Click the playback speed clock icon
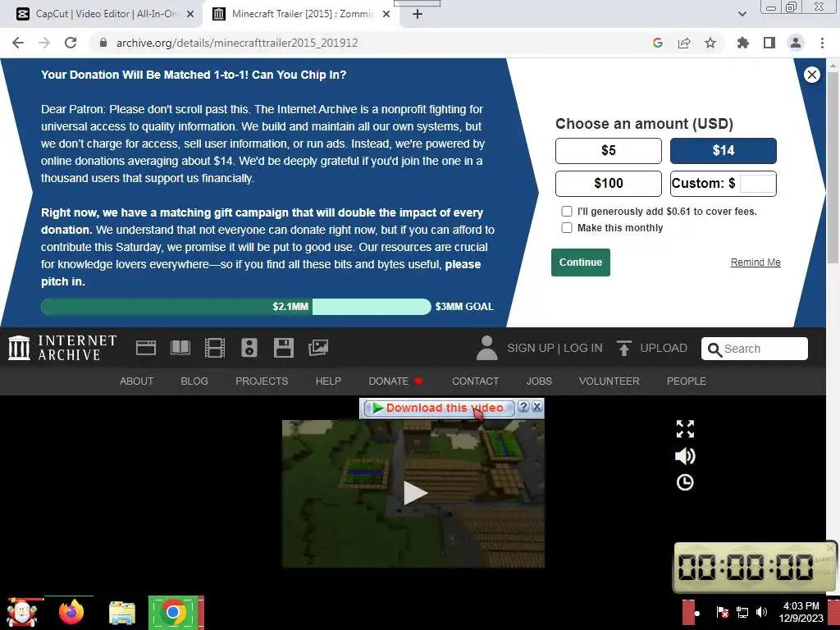840x630 pixels. pyautogui.click(x=685, y=482)
